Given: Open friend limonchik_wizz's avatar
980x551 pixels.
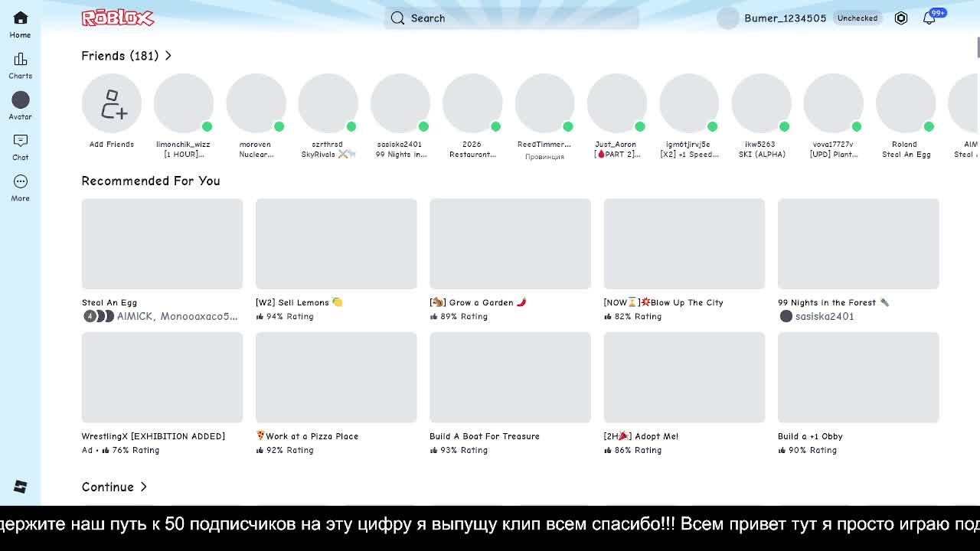Looking at the screenshot, I should point(184,104).
